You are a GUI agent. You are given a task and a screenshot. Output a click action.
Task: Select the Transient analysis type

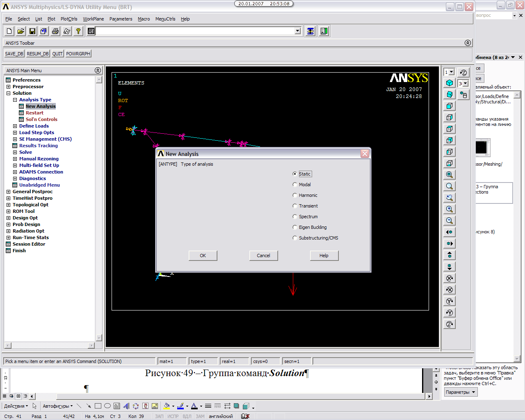coord(294,206)
